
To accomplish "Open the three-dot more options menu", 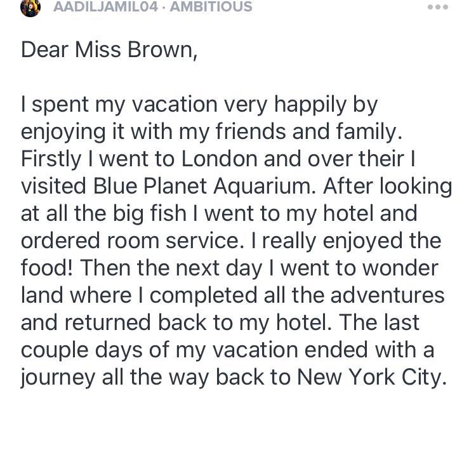I will point(438,7).
